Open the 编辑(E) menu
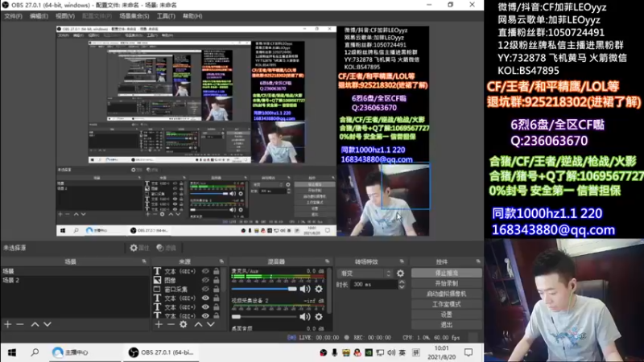Image resolution: width=644 pixels, height=362 pixels. (39, 16)
